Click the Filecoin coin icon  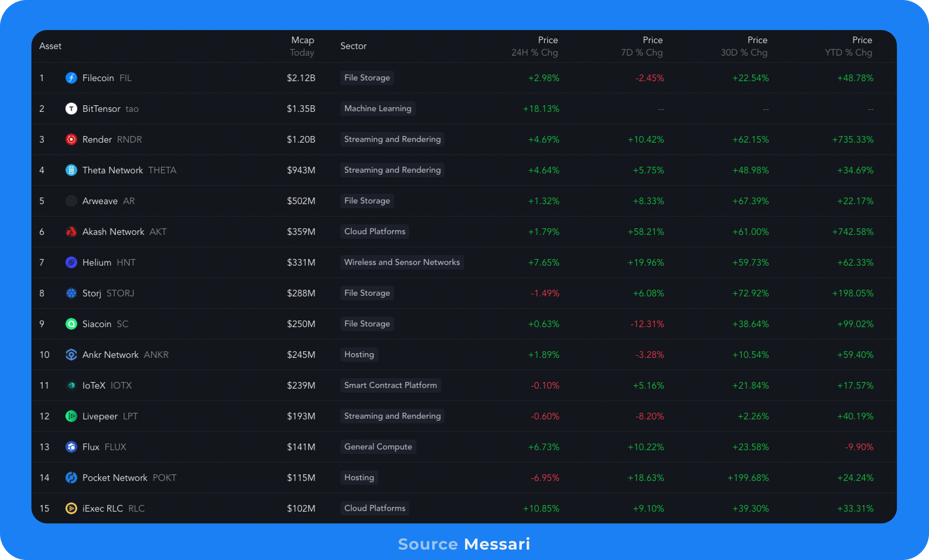click(x=71, y=78)
